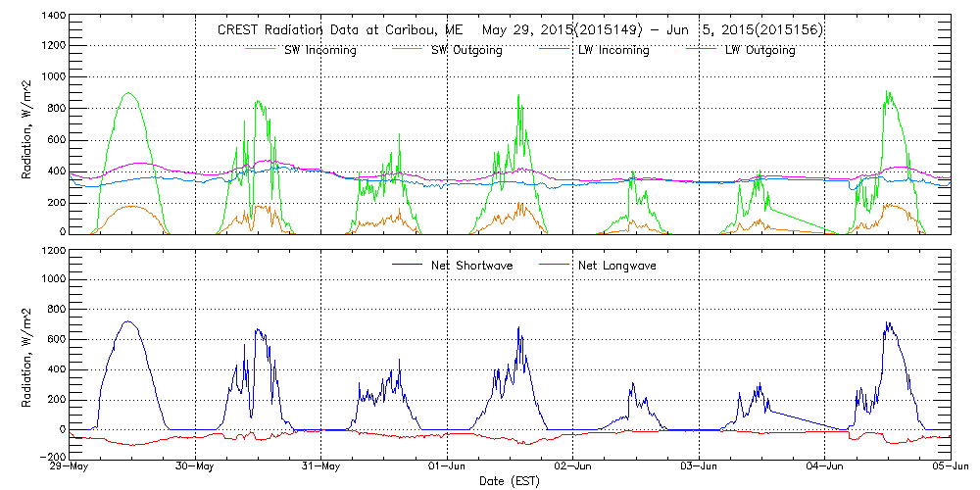Select the Net Shortwave legend label
980x490 pixels.
[x=471, y=265]
